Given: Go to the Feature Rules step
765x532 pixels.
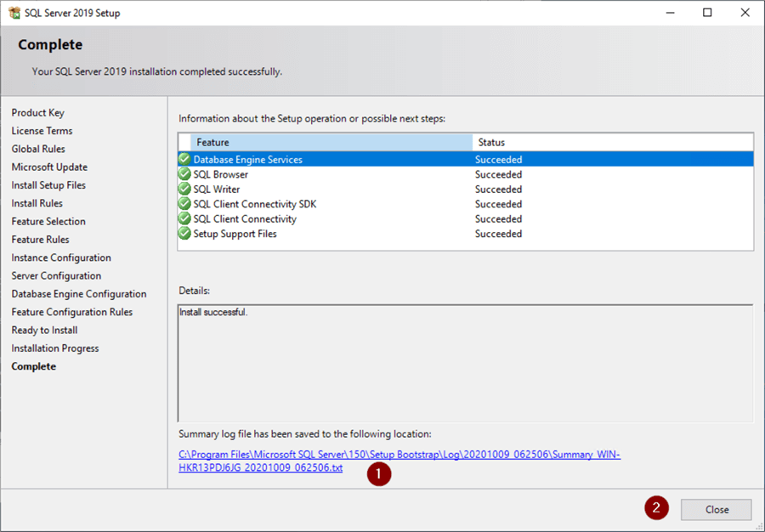Looking at the screenshot, I should (41, 240).
